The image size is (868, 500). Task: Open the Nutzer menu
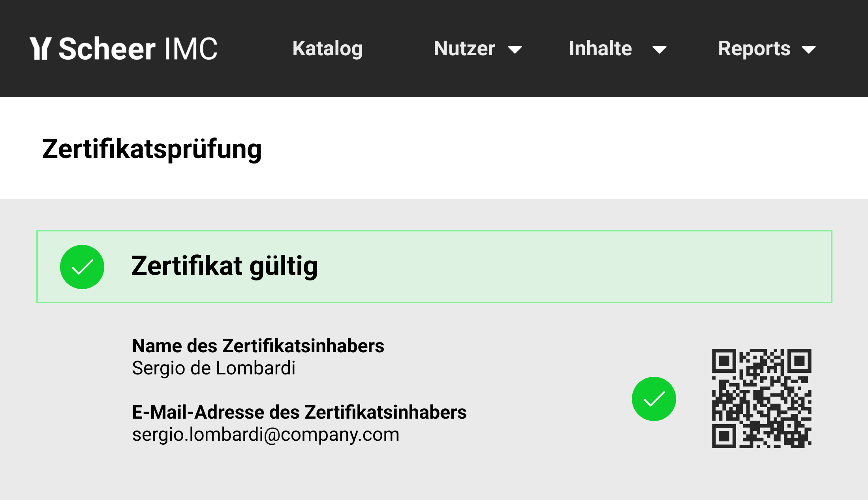coord(464,49)
